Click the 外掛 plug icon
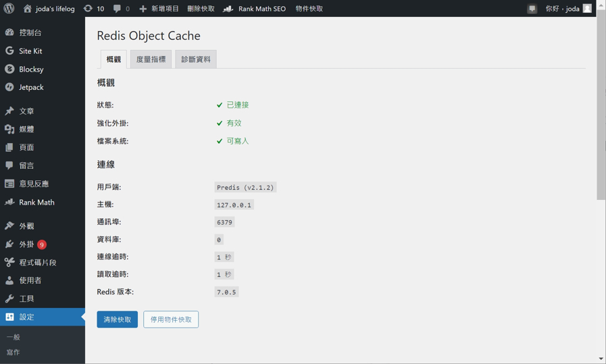The width and height of the screenshot is (606, 364). click(x=9, y=244)
